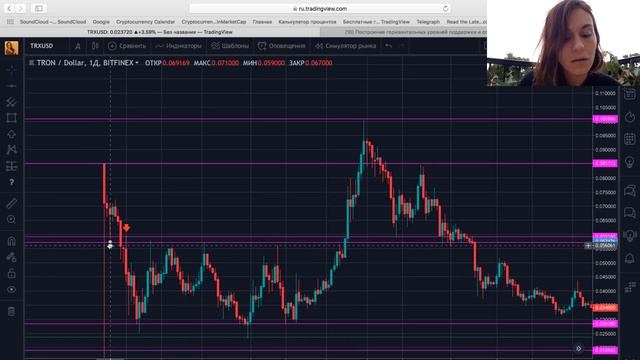The width and height of the screenshot is (640, 360).
Task: Click the undo arrow in toolbar
Action: (x=389, y=46)
